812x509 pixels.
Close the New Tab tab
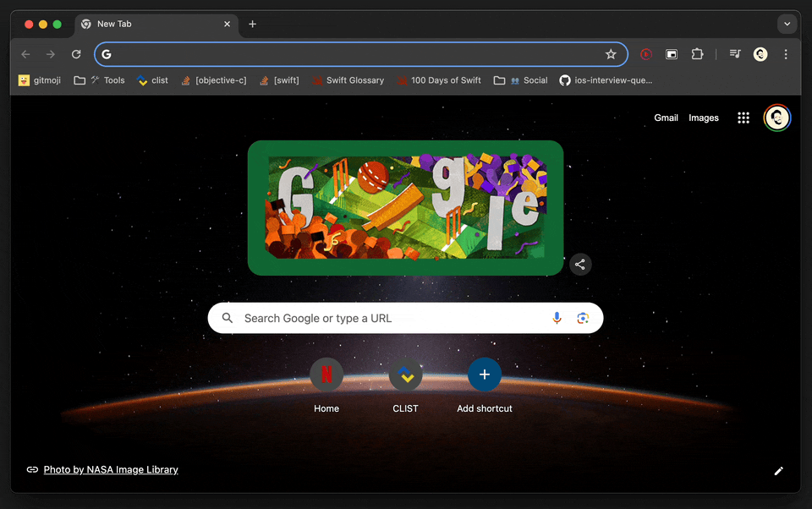click(x=227, y=24)
